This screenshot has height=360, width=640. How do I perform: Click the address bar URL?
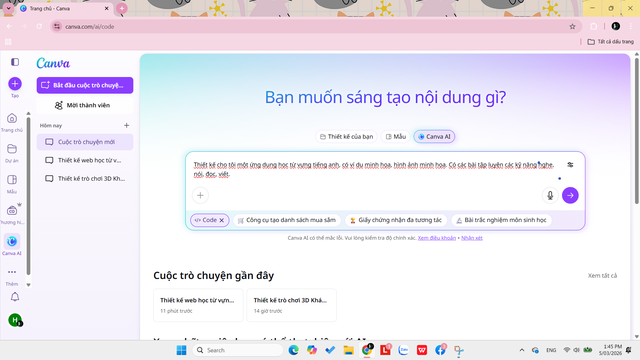click(90, 27)
